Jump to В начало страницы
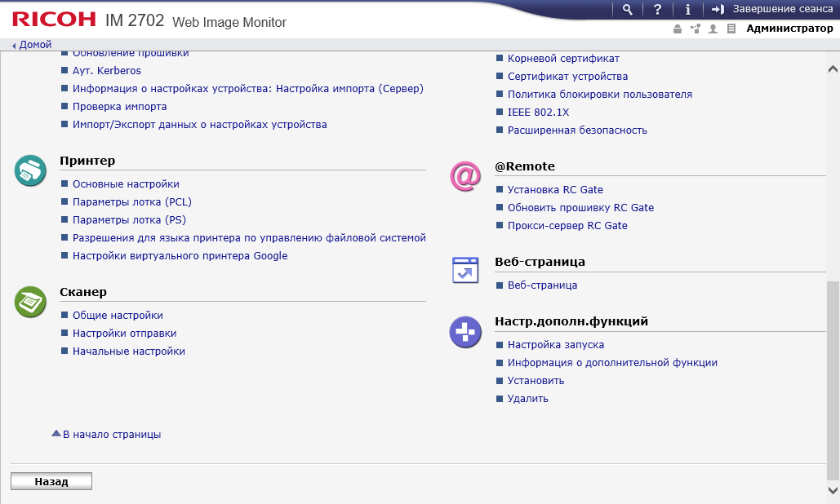Screen dimensions: 840x504 (111, 435)
